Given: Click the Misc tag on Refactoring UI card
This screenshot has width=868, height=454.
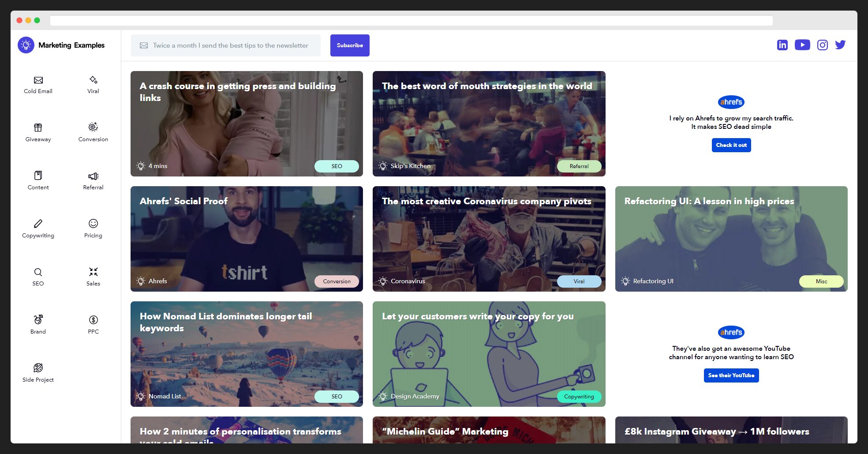Looking at the screenshot, I should 821,281.
